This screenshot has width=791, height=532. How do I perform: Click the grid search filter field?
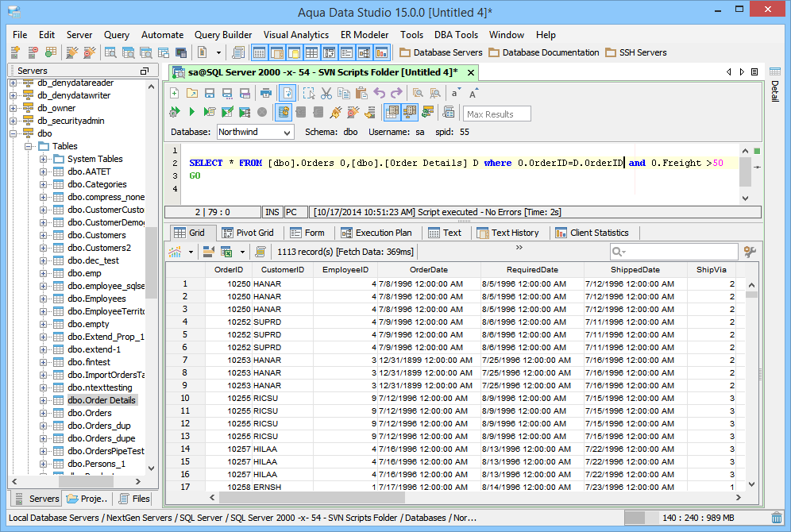pos(674,252)
